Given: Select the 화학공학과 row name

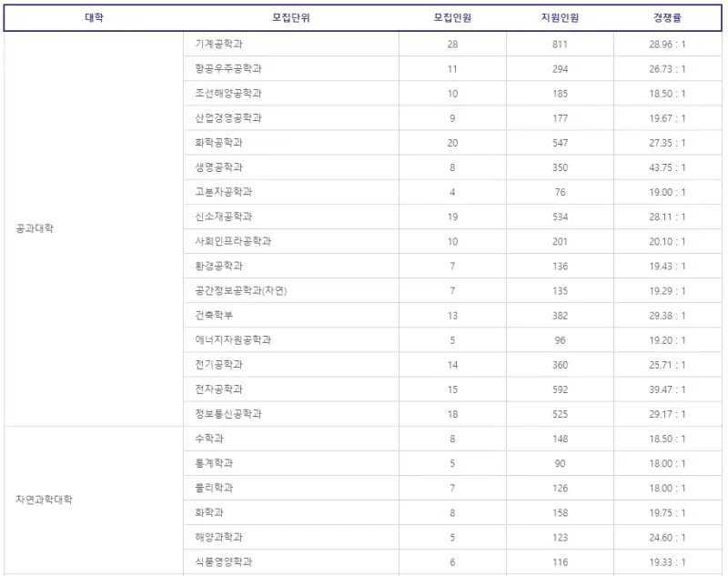Looking at the screenshot, I should (x=219, y=143).
